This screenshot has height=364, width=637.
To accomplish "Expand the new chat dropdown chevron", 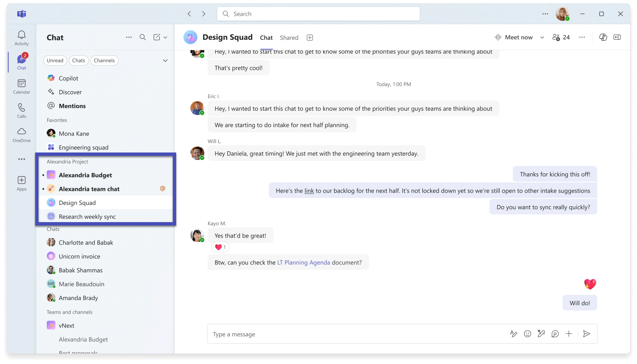I will (x=165, y=37).
